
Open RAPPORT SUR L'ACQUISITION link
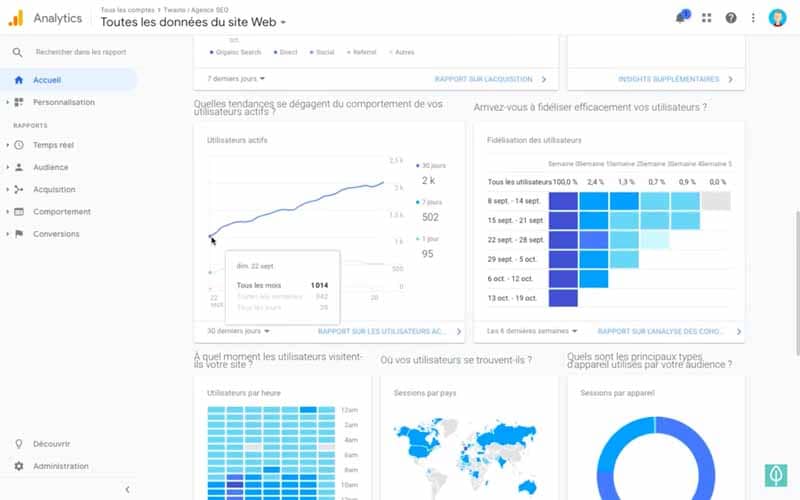483,79
